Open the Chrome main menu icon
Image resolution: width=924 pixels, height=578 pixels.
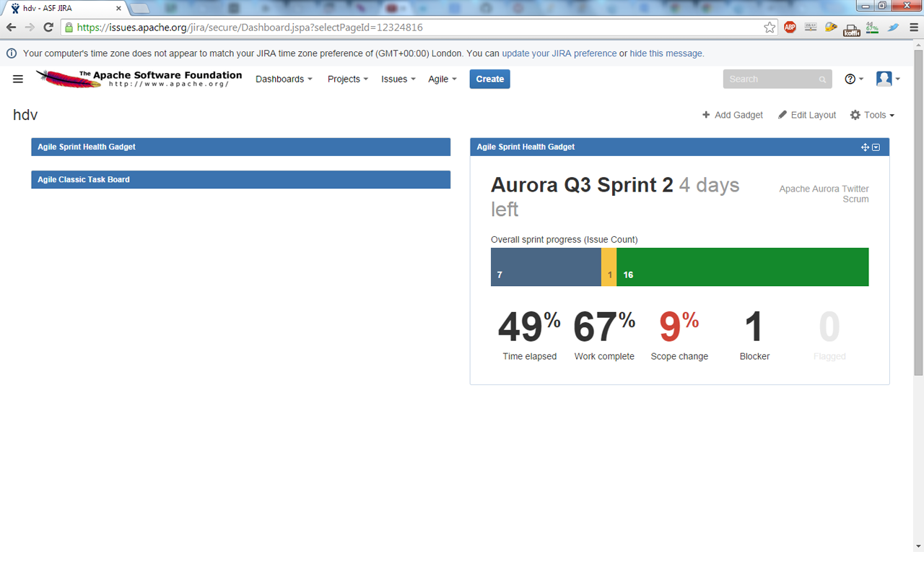tap(913, 27)
